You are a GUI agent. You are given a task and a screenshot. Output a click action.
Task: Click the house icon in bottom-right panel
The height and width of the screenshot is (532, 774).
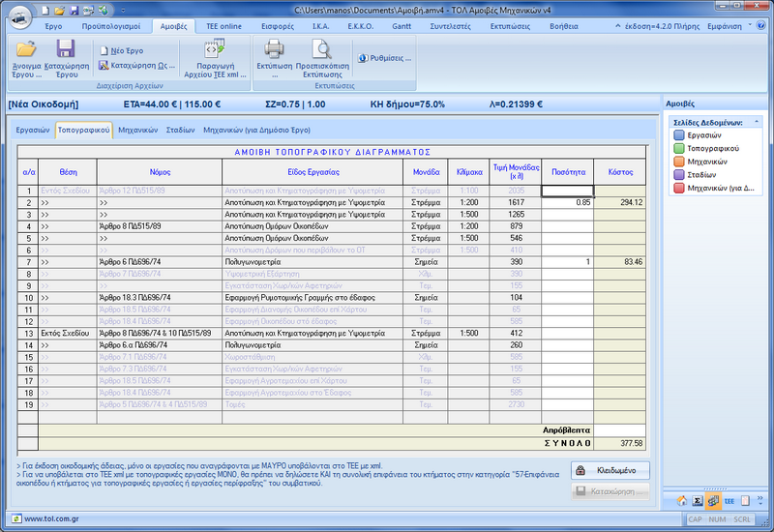pos(682,500)
